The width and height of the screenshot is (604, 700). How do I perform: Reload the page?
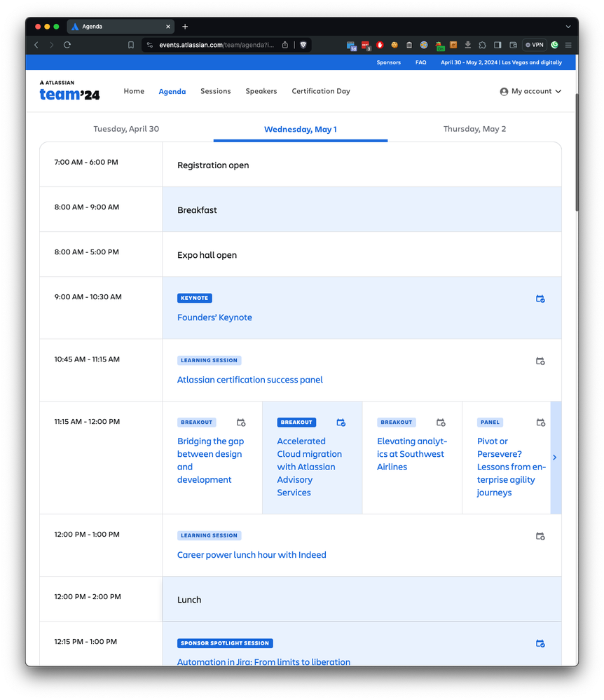tap(67, 45)
